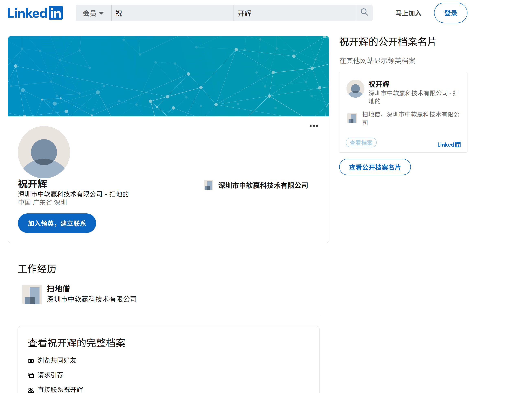The width and height of the screenshot is (532, 393).
Task: Click the mutual friends chain icon
Action: (31, 361)
